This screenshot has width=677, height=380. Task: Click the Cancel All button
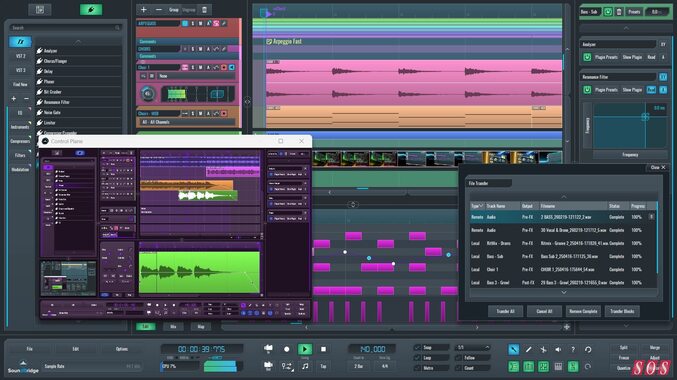(x=544, y=311)
